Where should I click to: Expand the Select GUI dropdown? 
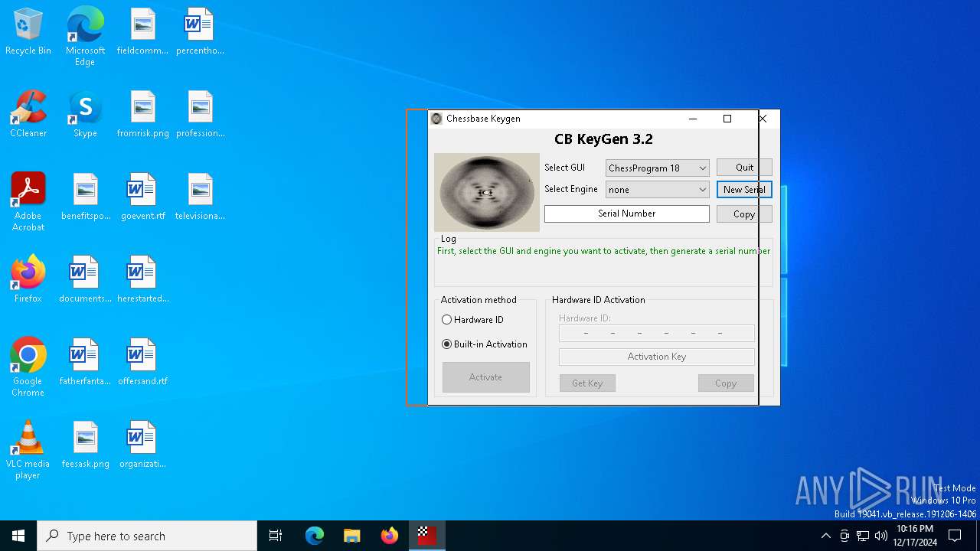pos(657,168)
